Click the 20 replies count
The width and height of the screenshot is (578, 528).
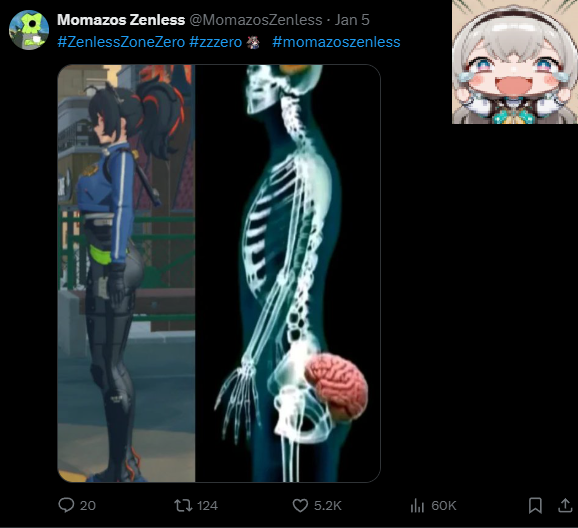coord(88,506)
